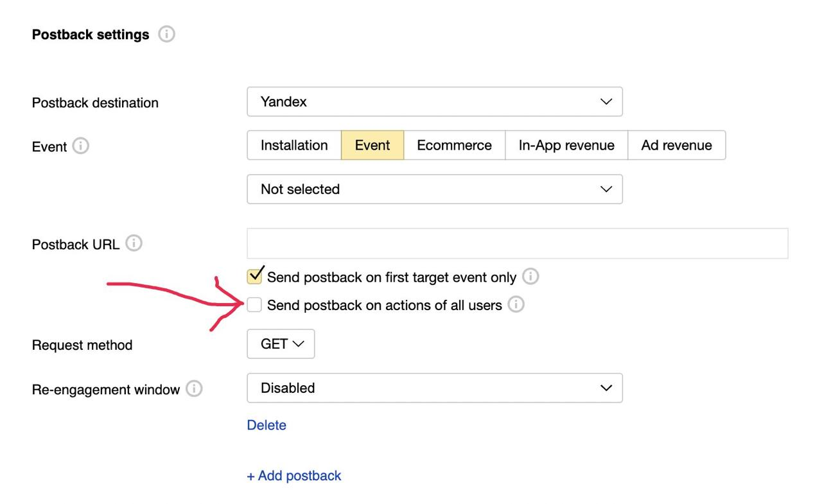
Task: Open the Postback destination Yandex dropdown
Action: (x=434, y=102)
